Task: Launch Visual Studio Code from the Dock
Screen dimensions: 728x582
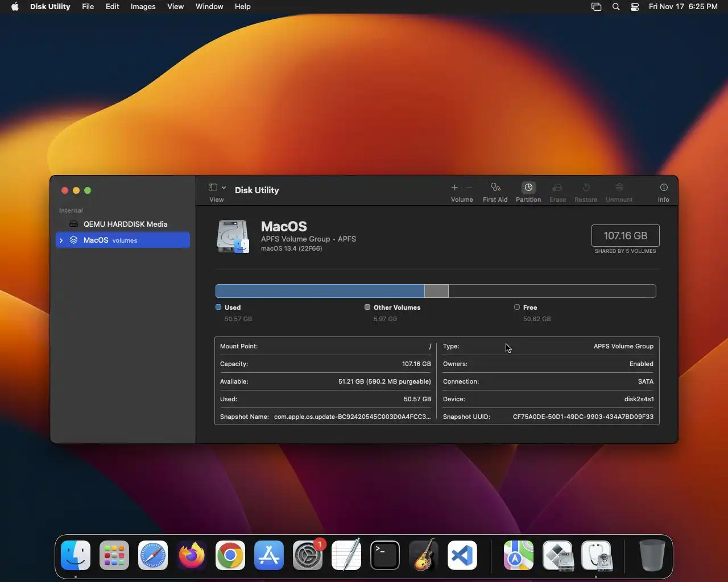Action: click(x=462, y=555)
